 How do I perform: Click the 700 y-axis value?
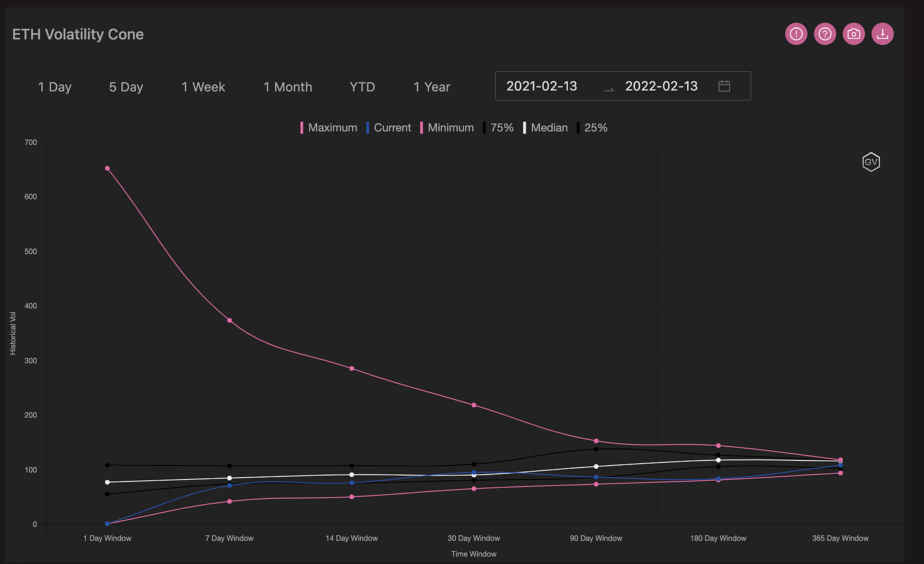pos(30,142)
